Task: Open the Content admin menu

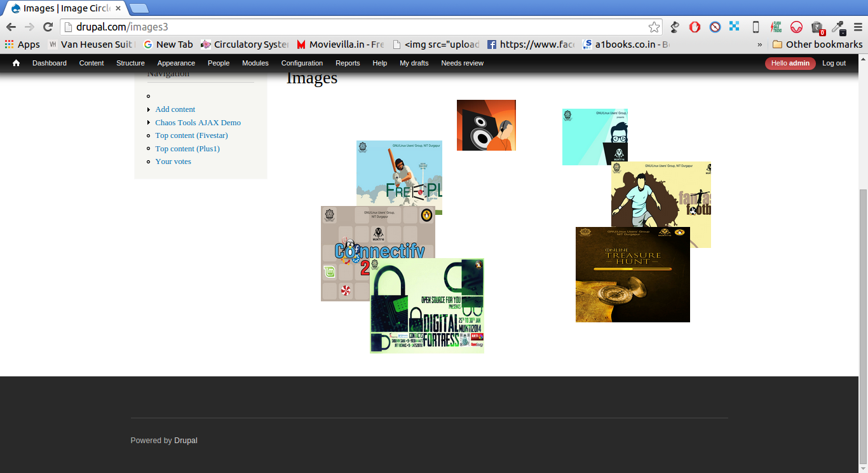Action: coord(92,63)
